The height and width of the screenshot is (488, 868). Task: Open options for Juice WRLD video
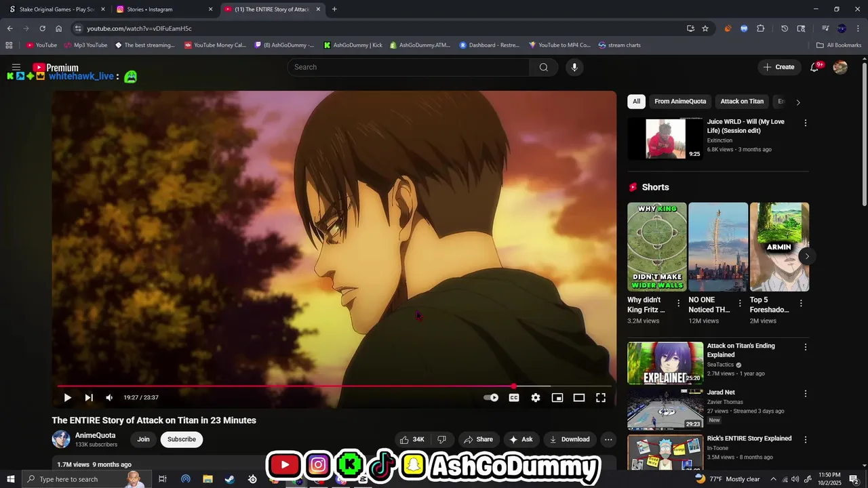[806, 123]
